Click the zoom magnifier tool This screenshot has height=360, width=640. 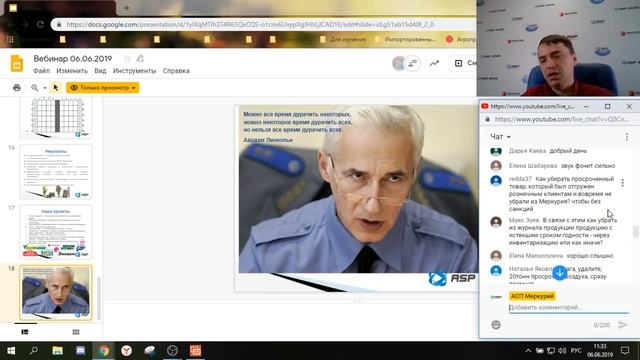click(35, 88)
